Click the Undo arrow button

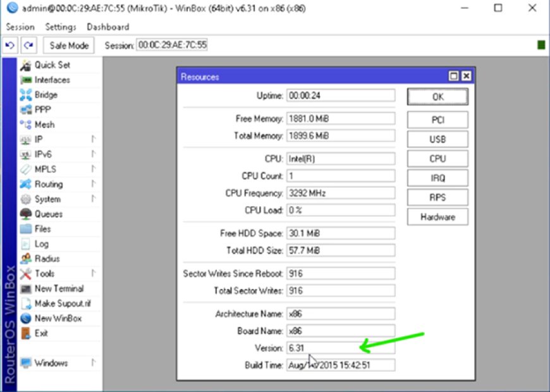[10, 46]
